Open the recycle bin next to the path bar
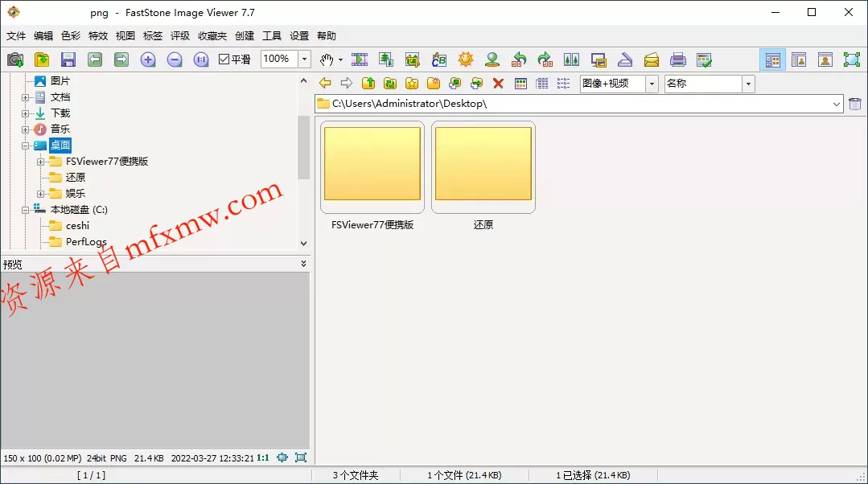 [x=855, y=104]
